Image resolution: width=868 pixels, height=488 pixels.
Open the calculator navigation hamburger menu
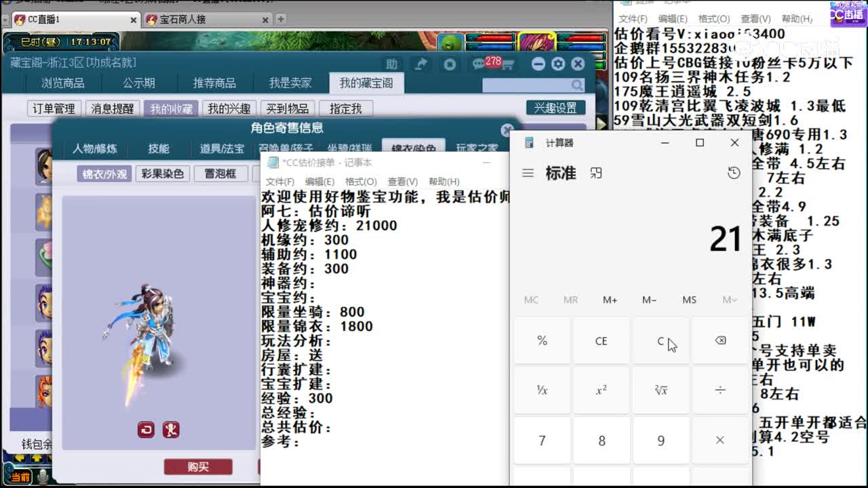[x=528, y=174]
